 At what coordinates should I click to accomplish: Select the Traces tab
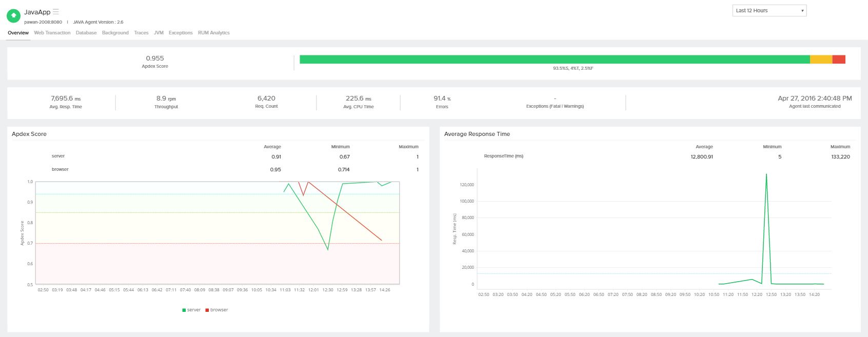(141, 33)
